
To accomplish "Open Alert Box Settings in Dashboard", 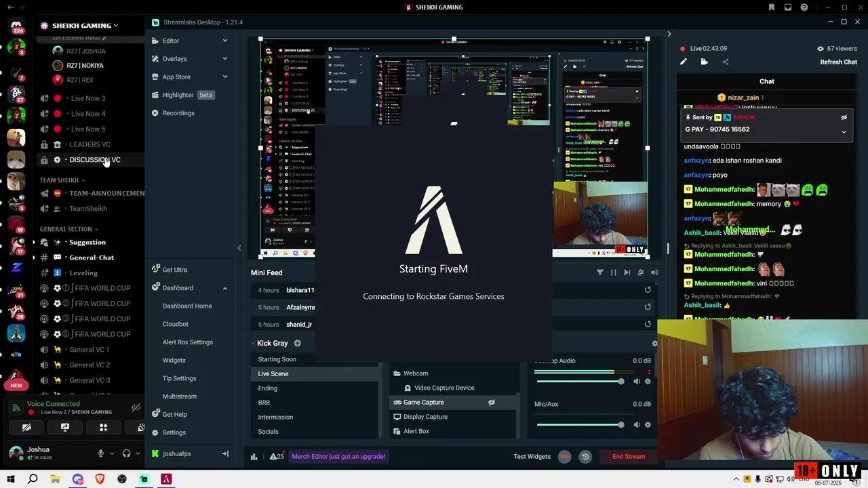I will point(188,342).
